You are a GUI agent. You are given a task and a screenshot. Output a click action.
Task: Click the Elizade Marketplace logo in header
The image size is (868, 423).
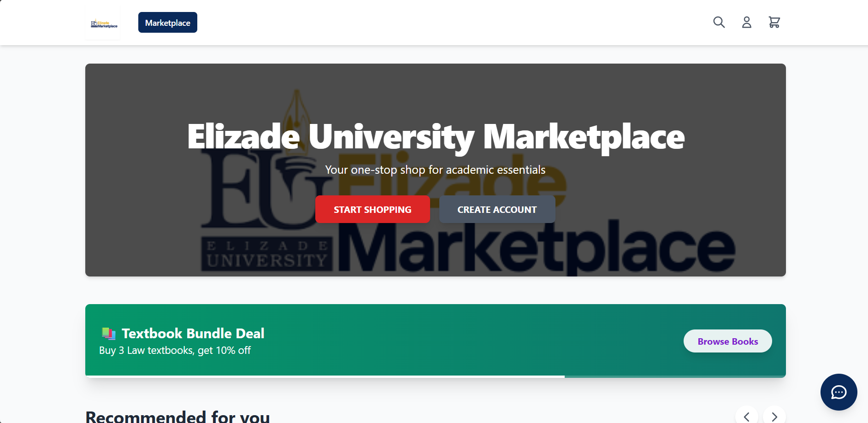coord(103,23)
